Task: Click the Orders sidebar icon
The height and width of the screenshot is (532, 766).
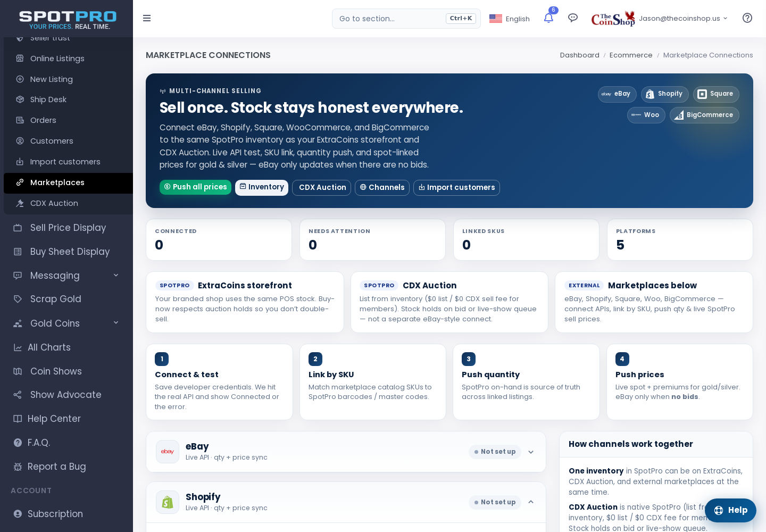Action: [20, 120]
